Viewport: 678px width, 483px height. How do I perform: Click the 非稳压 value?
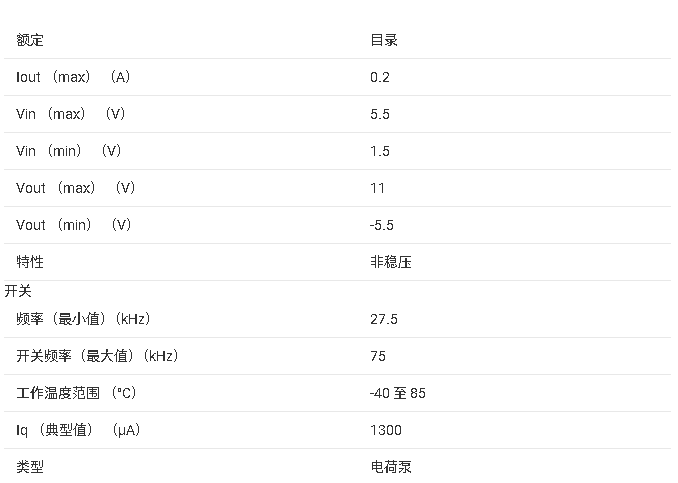(x=391, y=262)
